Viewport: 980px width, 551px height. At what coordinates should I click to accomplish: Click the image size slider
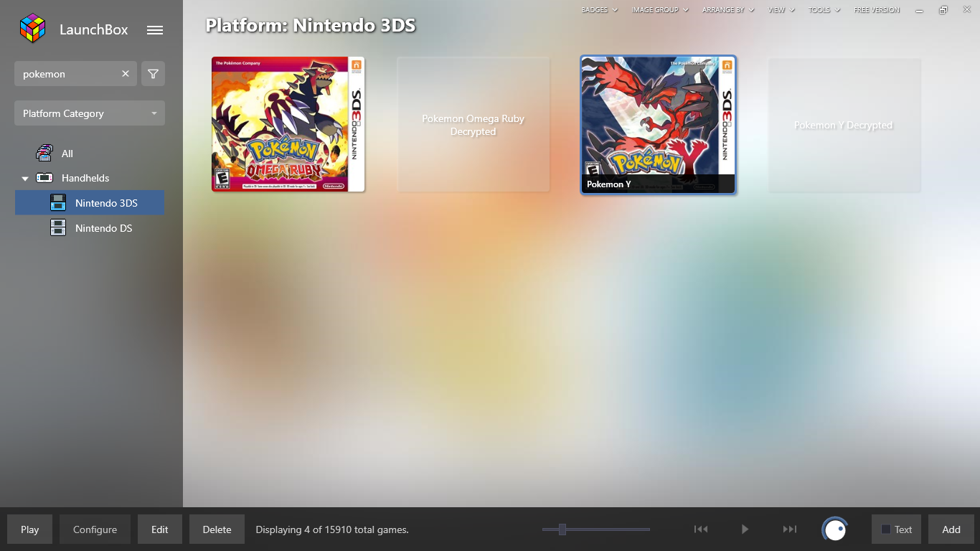coord(596,529)
